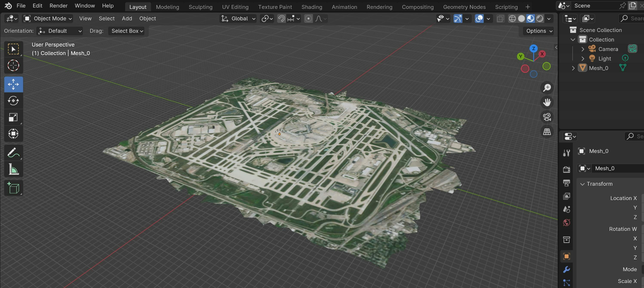Switch to the Shading workspace tab
644x288 pixels.
coord(312,7)
